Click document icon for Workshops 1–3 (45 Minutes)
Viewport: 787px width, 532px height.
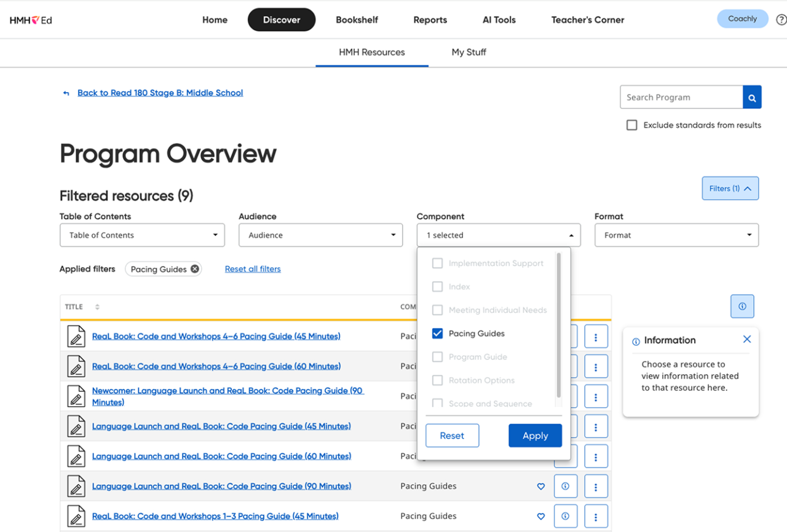[x=76, y=516]
